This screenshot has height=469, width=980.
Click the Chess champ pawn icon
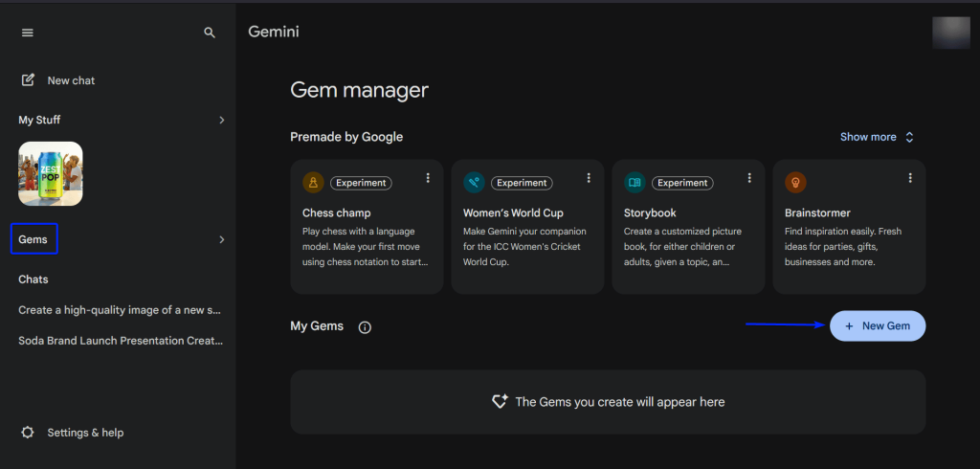(313, 183)
